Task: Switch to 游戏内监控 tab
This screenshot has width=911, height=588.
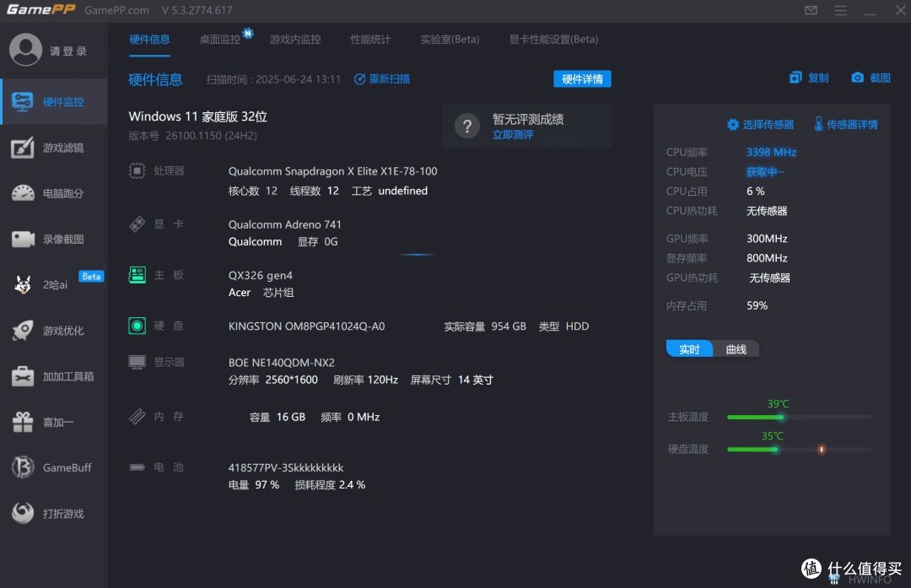Action: (x=295, y=40)
